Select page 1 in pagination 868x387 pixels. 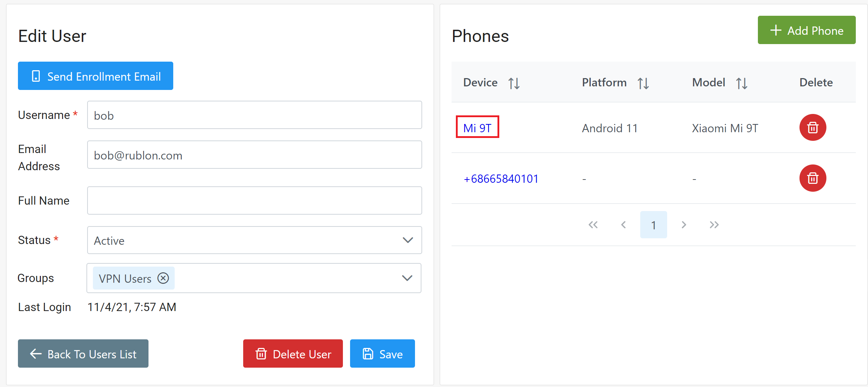click(654, 225)
